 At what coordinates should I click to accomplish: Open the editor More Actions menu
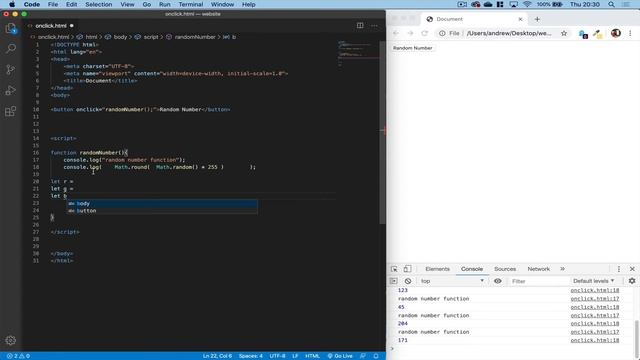point(374,25)
